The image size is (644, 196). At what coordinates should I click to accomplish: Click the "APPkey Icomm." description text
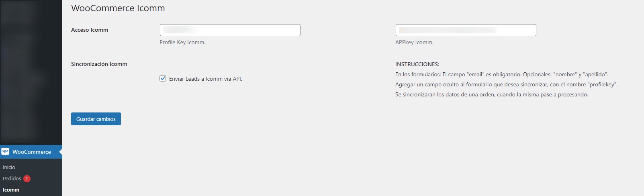[414, 43]
